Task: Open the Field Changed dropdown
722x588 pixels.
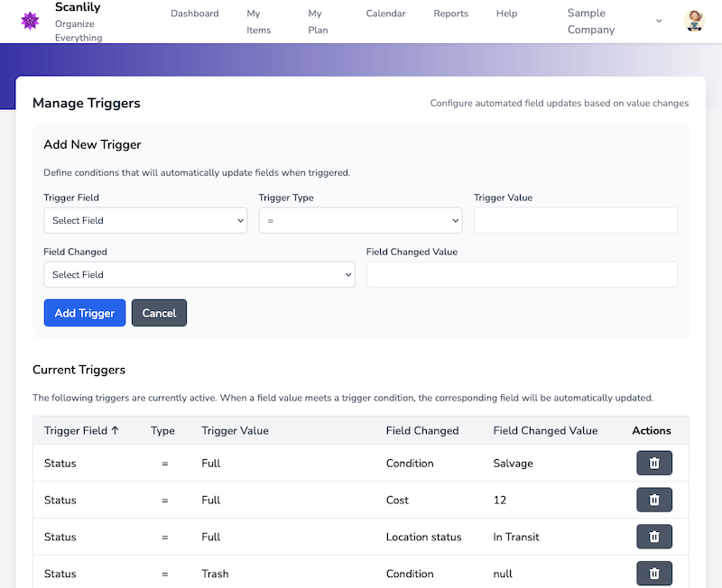Action: tap(199, 274)
